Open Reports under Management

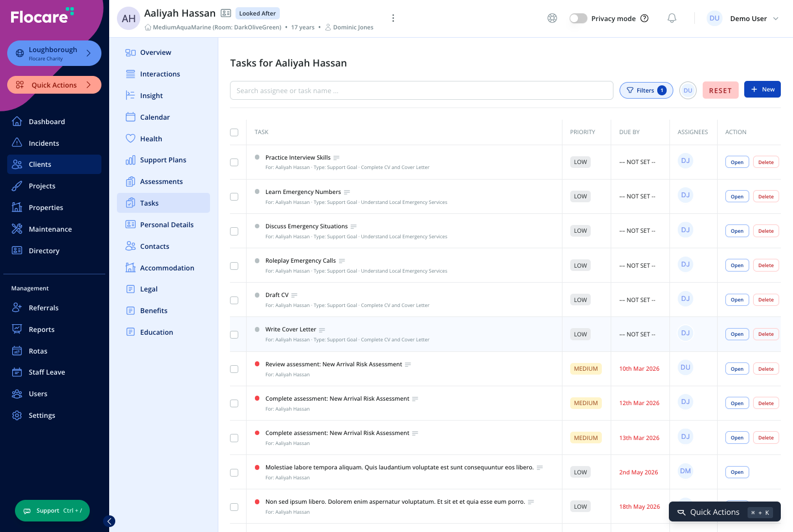[x=54, y=329]
